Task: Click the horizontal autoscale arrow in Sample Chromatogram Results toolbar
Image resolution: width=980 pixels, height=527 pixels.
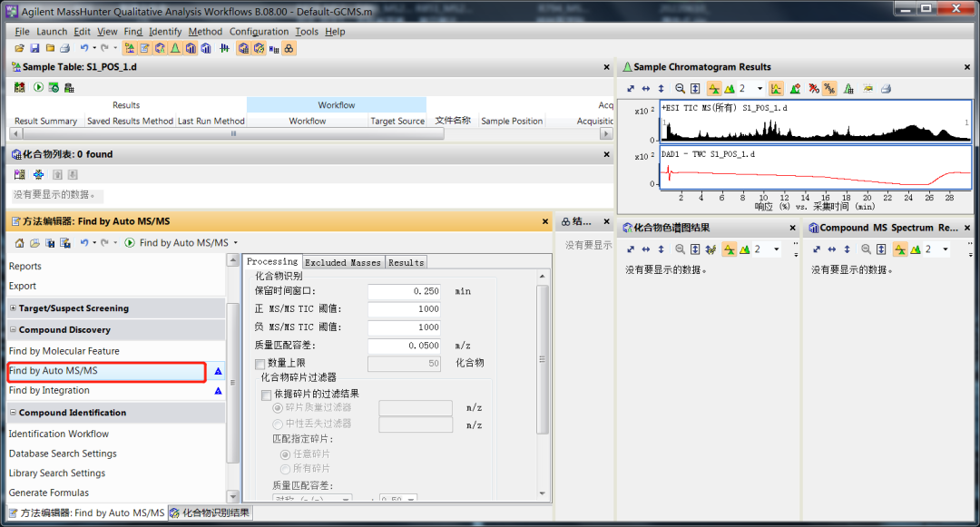Action: pos(646,89)
